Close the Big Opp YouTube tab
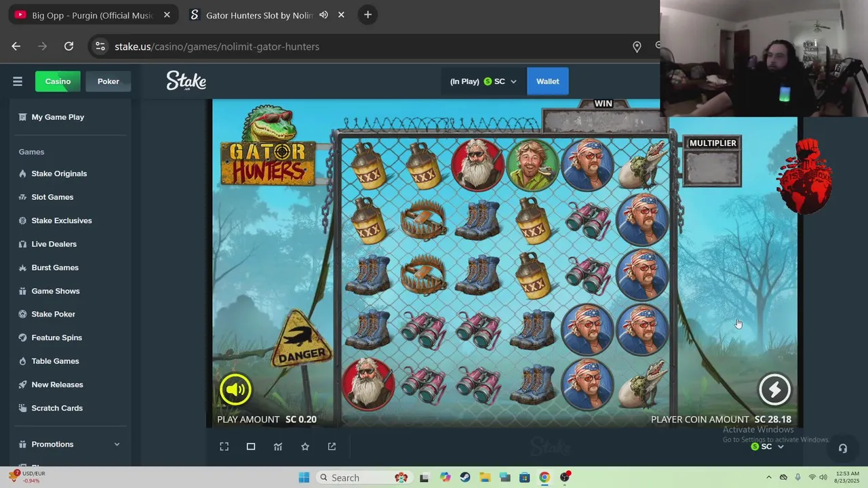The width and height of the screenshot is (868, 488). click(167, 15)
